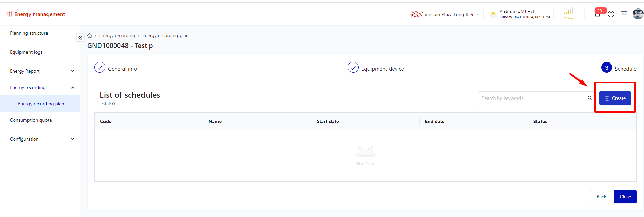Screen dimensions: 644x217
Task: Open the notifications bell
Action: point(598,14)
